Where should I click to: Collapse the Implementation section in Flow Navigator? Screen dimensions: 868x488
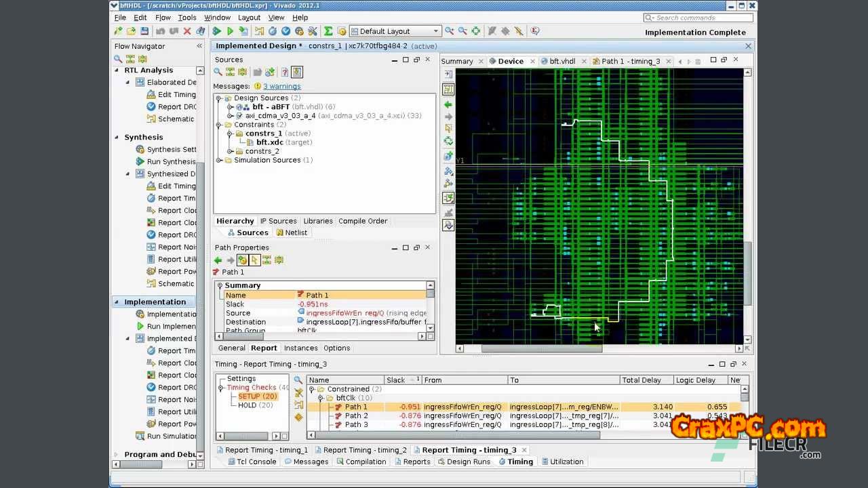117,302
